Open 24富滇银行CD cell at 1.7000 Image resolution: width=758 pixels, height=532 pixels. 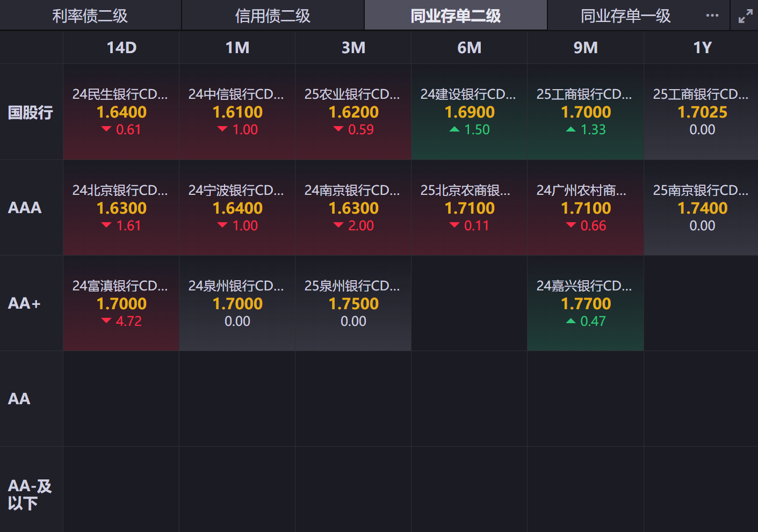click(121, 303)
